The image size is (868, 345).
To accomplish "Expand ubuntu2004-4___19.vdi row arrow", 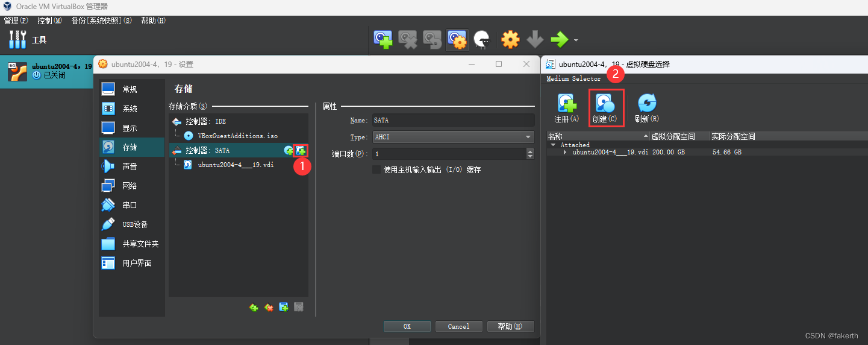I will (x=565, y=152).
